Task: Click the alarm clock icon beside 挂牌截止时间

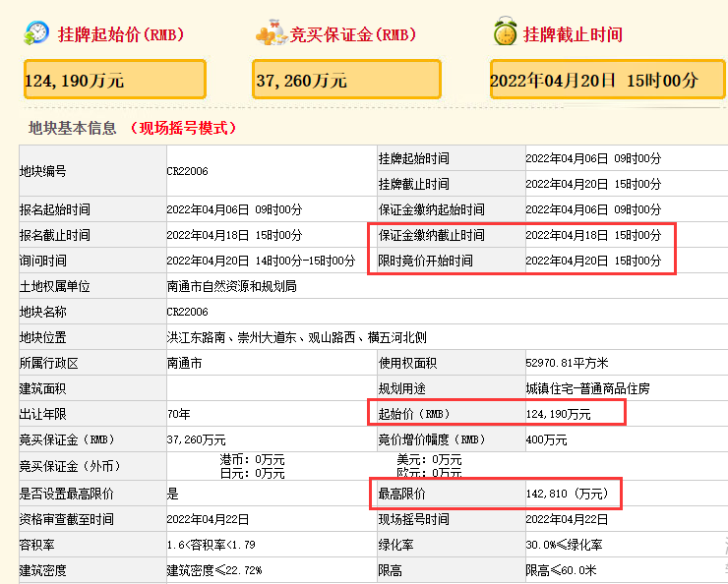Action: click(506, 31)
